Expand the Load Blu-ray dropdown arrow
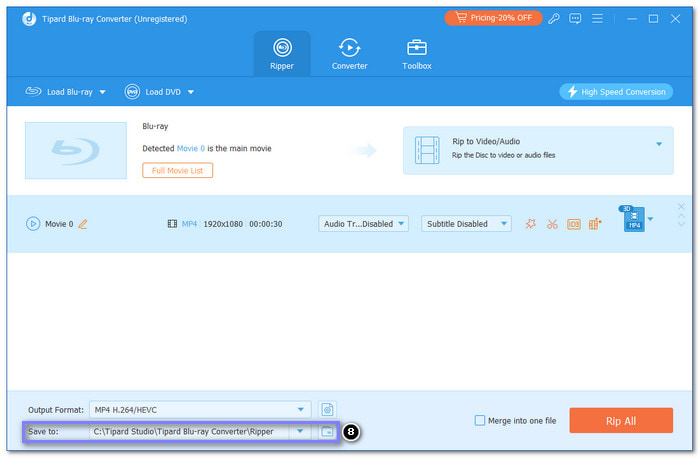 [x=102, y=92]
